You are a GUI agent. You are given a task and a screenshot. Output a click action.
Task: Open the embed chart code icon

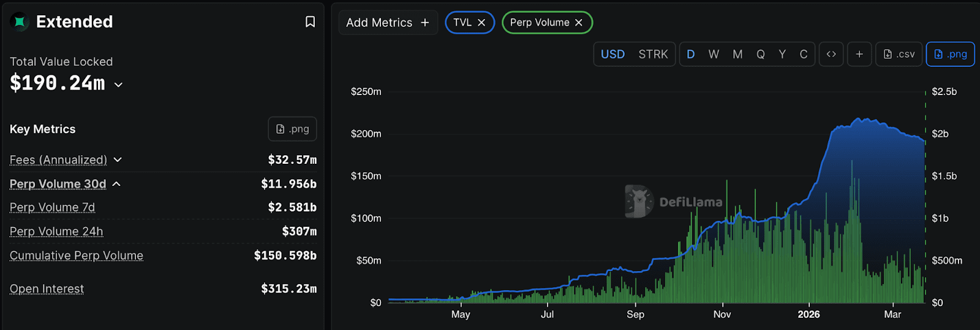click(831, 54)
